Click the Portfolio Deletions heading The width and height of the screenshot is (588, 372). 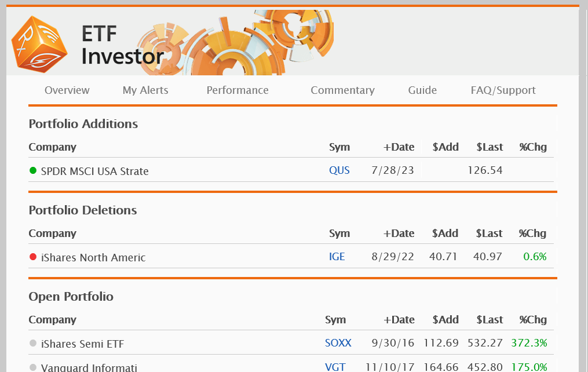[83, 210]
